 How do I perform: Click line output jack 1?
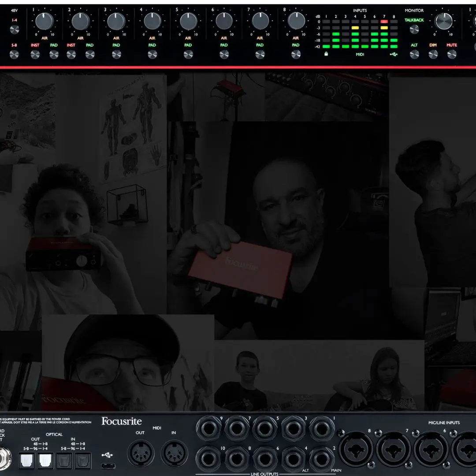click(321, 428)
